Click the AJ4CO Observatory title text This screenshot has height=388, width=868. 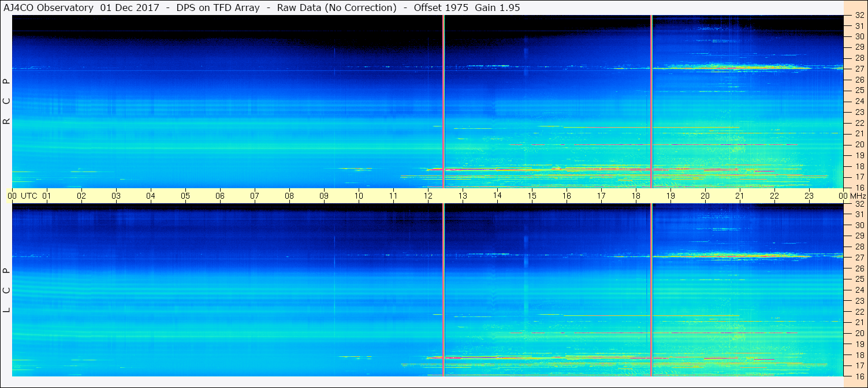point(49,8)
